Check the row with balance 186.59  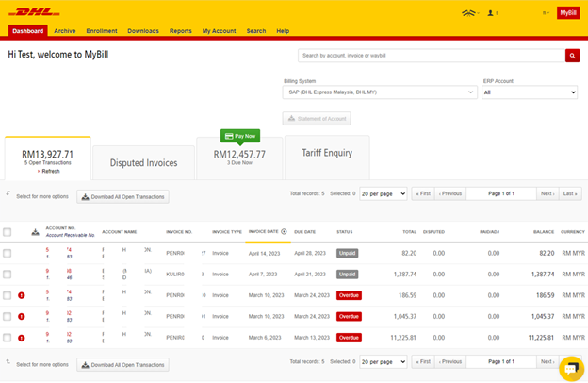tap(8, 295)
